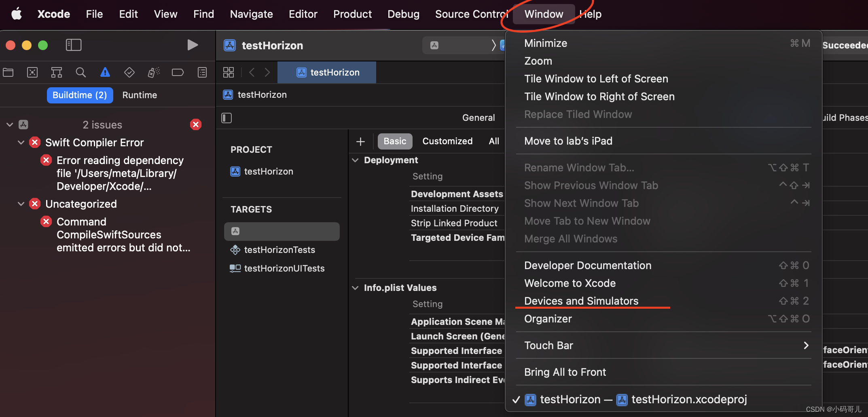
Task: Open the Test navigator diamond icon
Action: (129, 72)
